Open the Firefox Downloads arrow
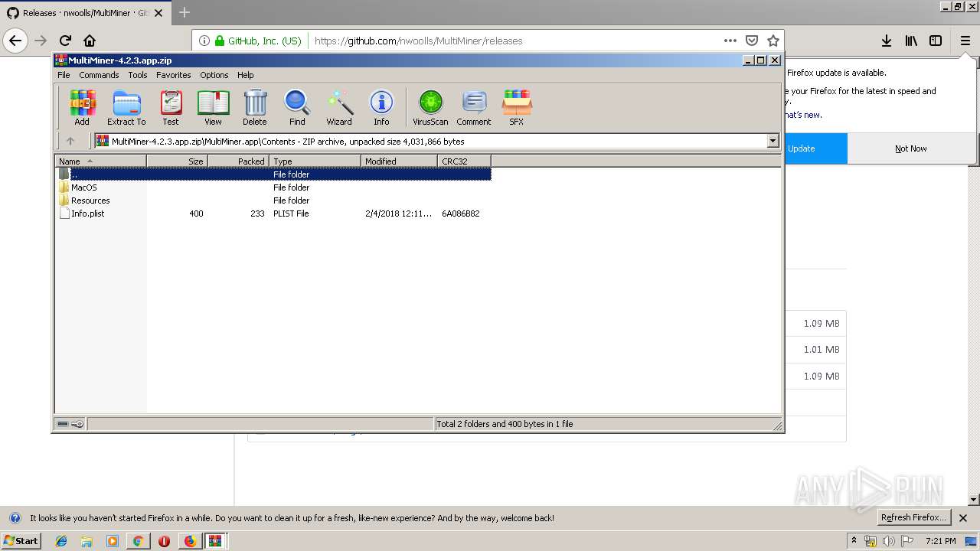980x551 pixels. pos(887,41)
